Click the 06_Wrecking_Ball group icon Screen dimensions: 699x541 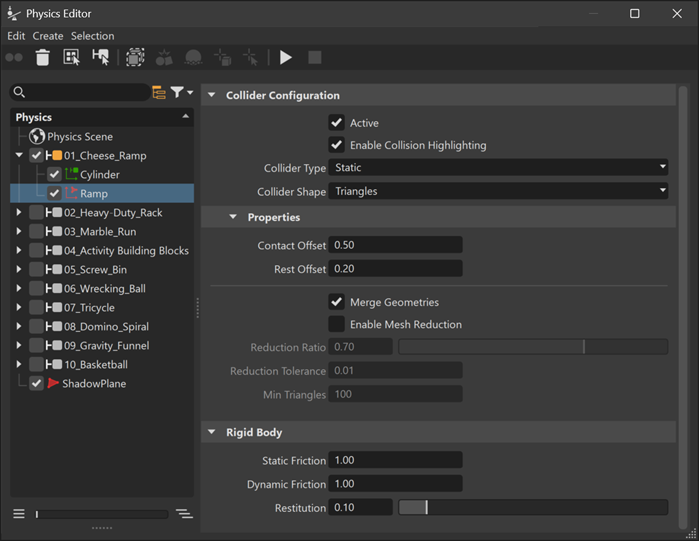coord(53,289)
